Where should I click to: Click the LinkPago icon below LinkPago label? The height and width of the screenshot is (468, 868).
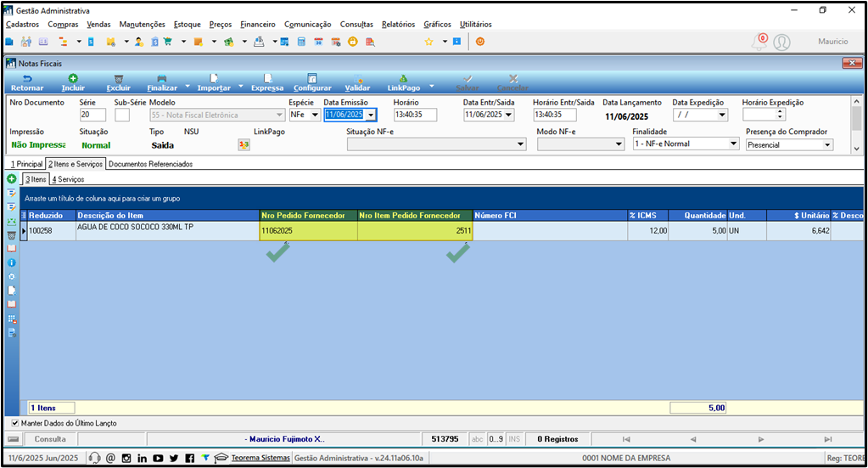pos(244,144)
